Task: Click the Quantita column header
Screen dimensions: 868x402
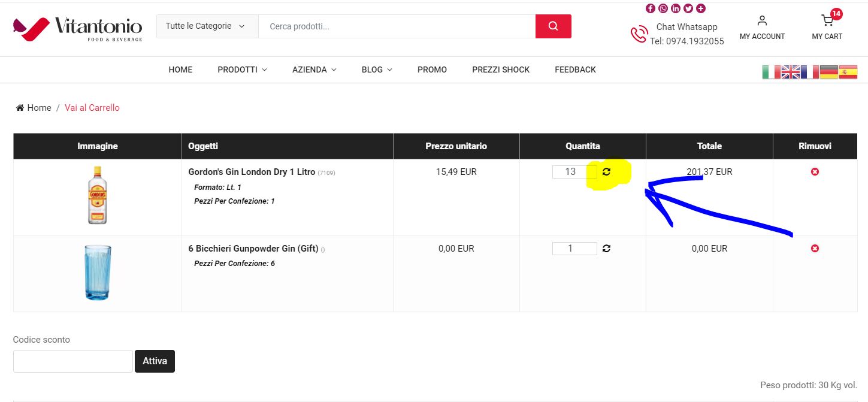Action: (x=583, y=146)
